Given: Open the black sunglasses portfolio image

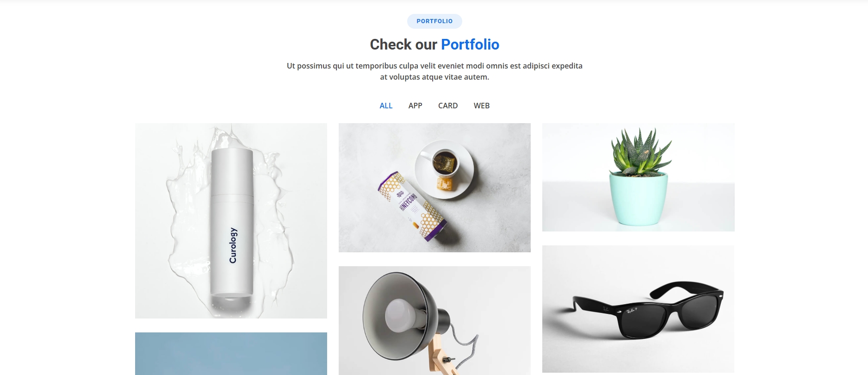Looking at the screenshot, I should (x=639, y=309).
